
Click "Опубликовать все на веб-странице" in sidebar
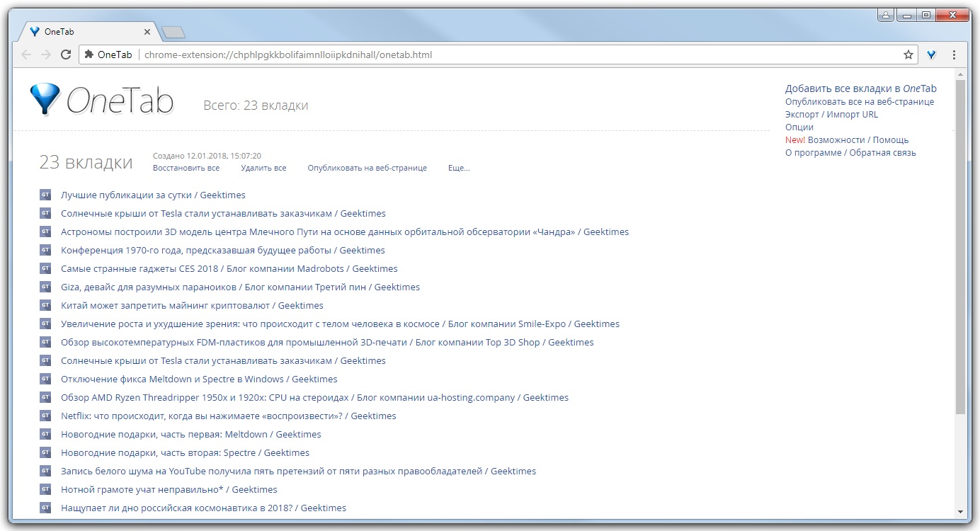pos(860,101)
